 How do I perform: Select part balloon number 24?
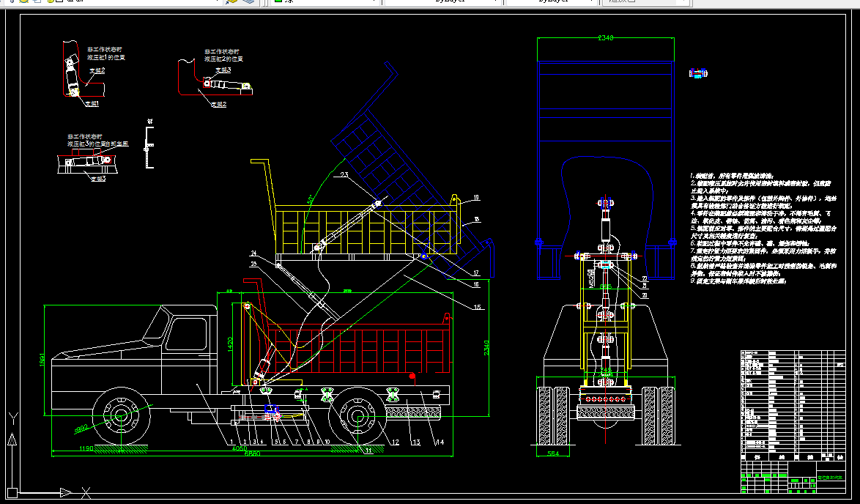click(x=254, y=253)
